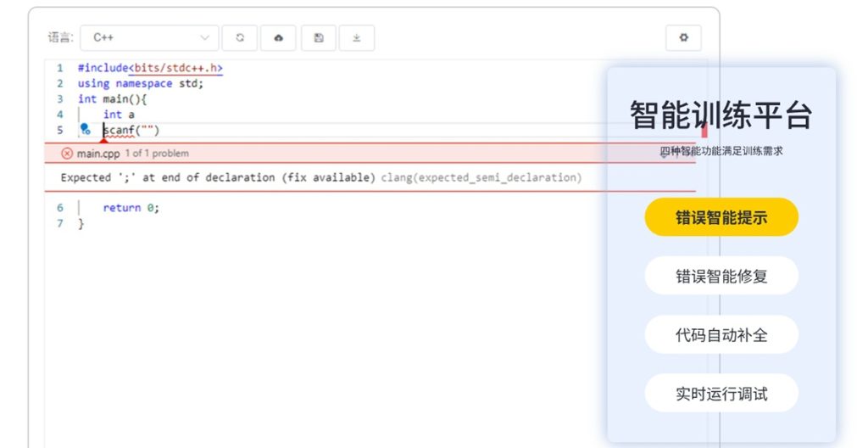Choose the 实时运行调试 option
868x448 pixels.
pos(721,394)
